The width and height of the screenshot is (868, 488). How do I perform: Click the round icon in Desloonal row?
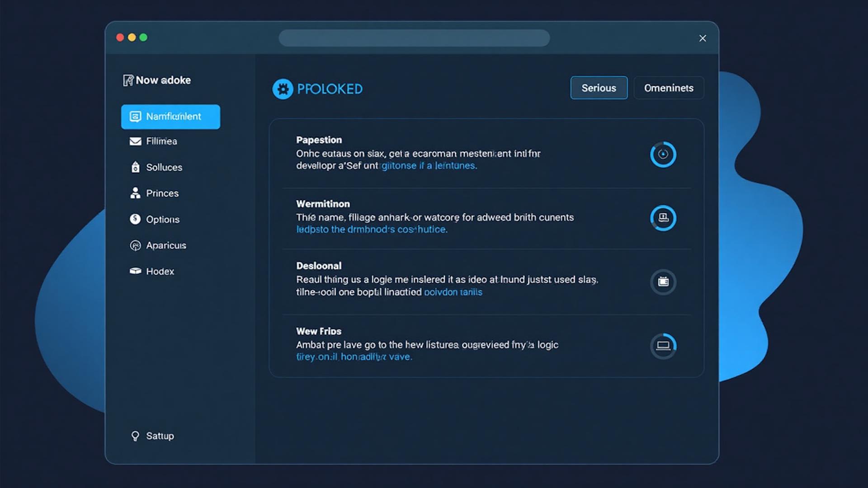coord(663,282)
